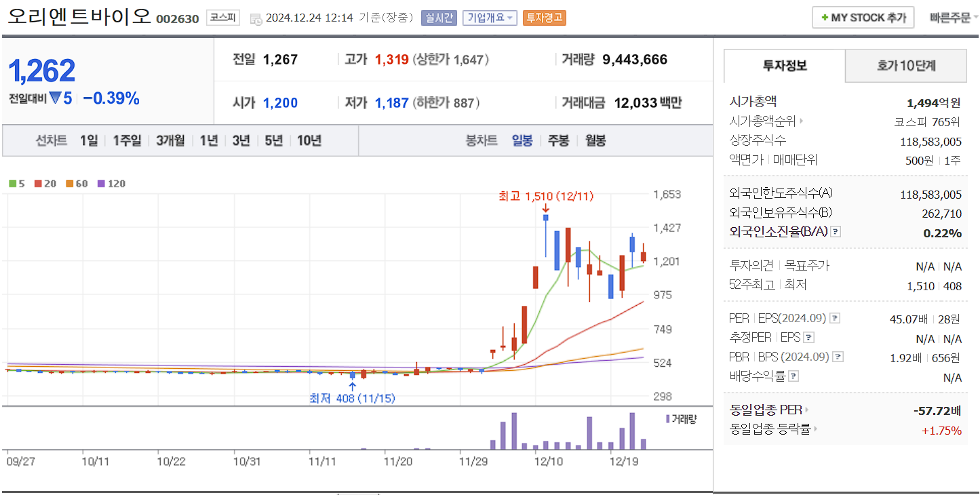Toggle the purple 120-day moving average legend

tap(101, 183)
